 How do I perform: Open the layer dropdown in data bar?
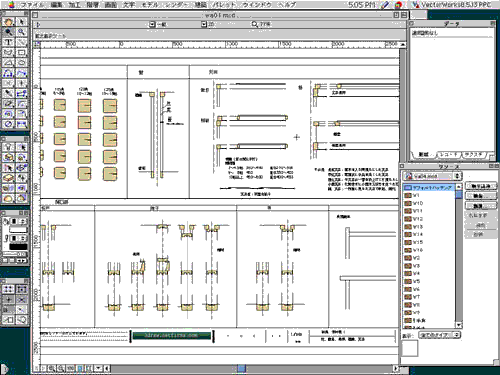[152, 24]
